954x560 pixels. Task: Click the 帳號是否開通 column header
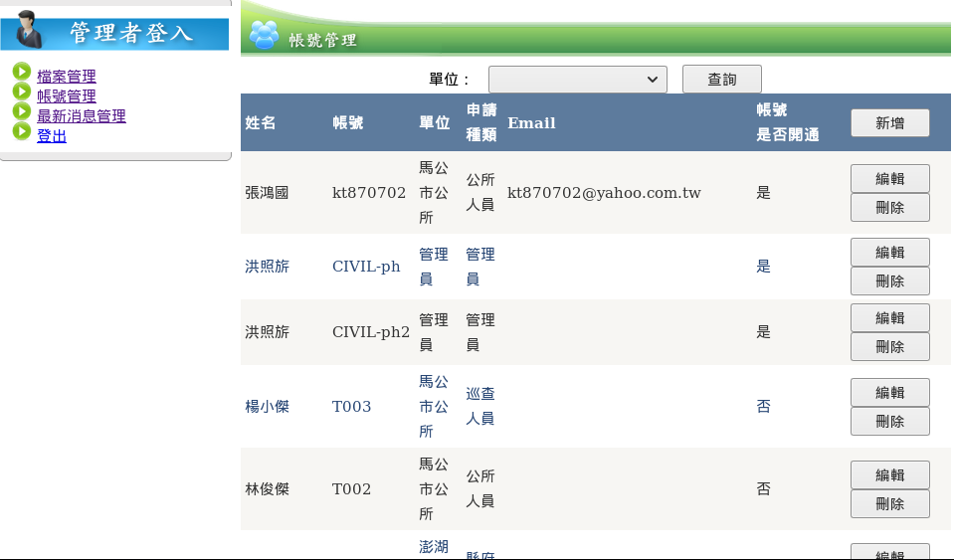click(x=787, y=122)
